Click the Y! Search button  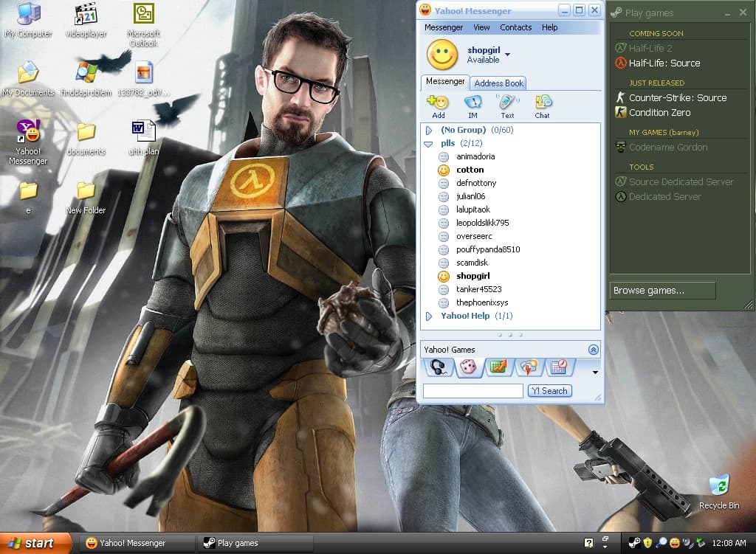pos(550,391)
